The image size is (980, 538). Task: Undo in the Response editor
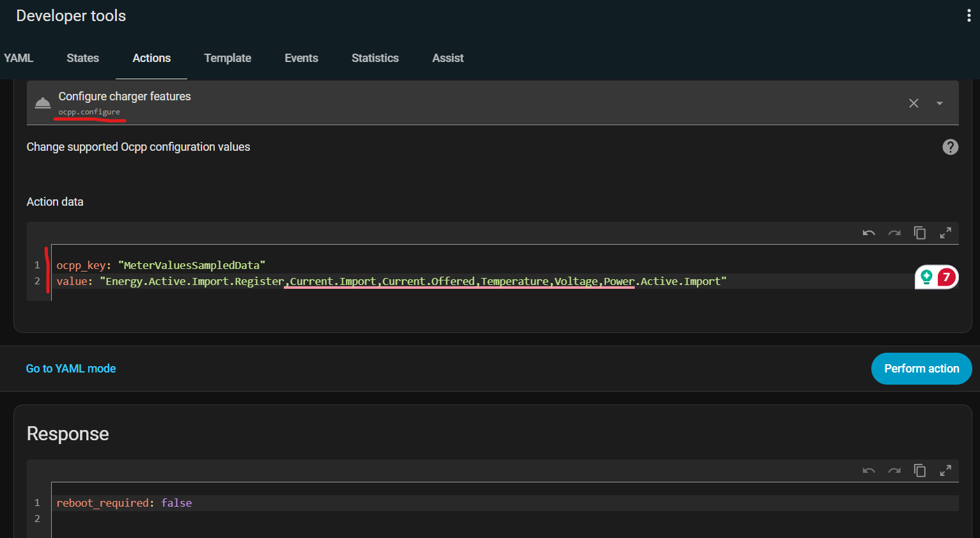(868, 471)
